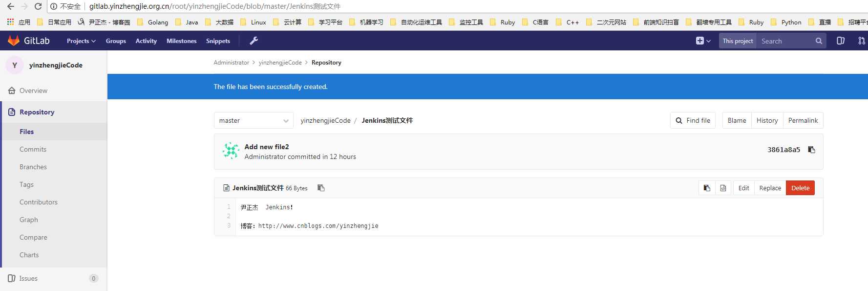Open raw file view icon
This screenshot has width=868, height=291.
click(723, 188)
